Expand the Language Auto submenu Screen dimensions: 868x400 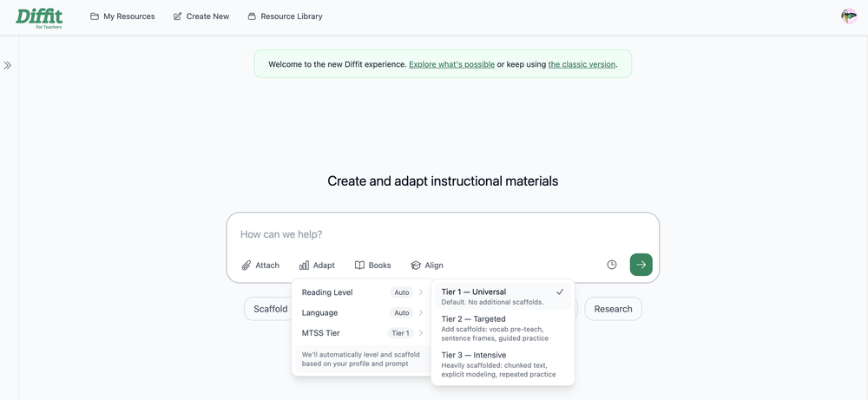361,312
